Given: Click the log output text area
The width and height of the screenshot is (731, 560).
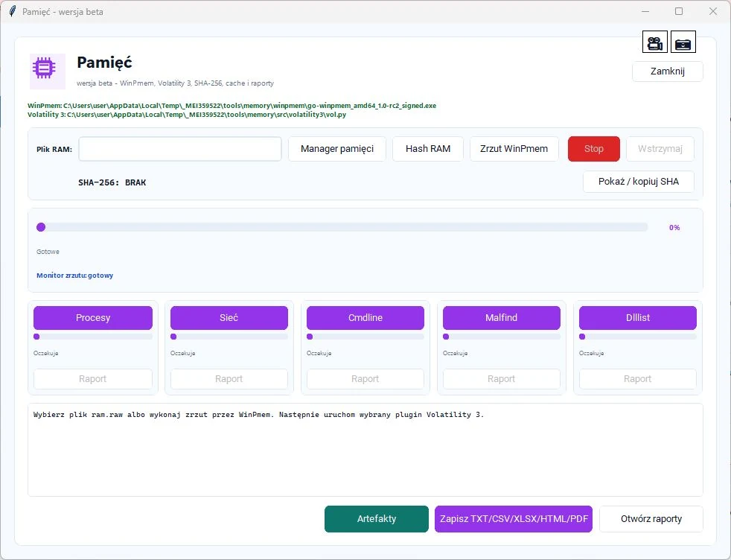Looking at the screenshot, I should point(365,450).
